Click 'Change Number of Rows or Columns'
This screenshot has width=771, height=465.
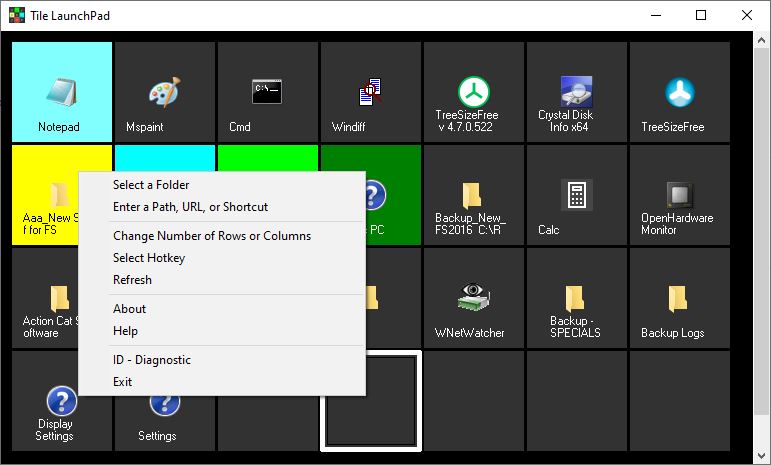pos(212,236)
